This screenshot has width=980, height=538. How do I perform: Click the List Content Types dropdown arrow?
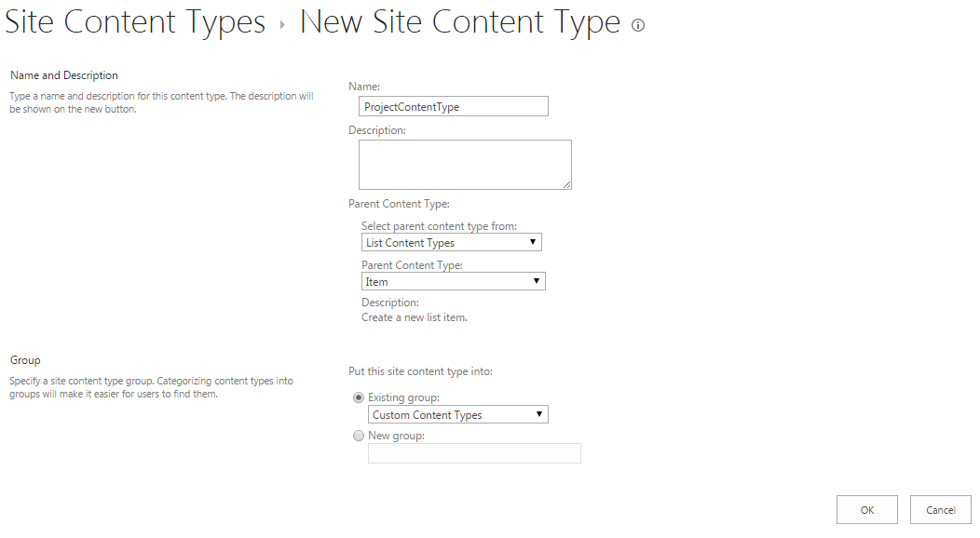tap(533, 242)
